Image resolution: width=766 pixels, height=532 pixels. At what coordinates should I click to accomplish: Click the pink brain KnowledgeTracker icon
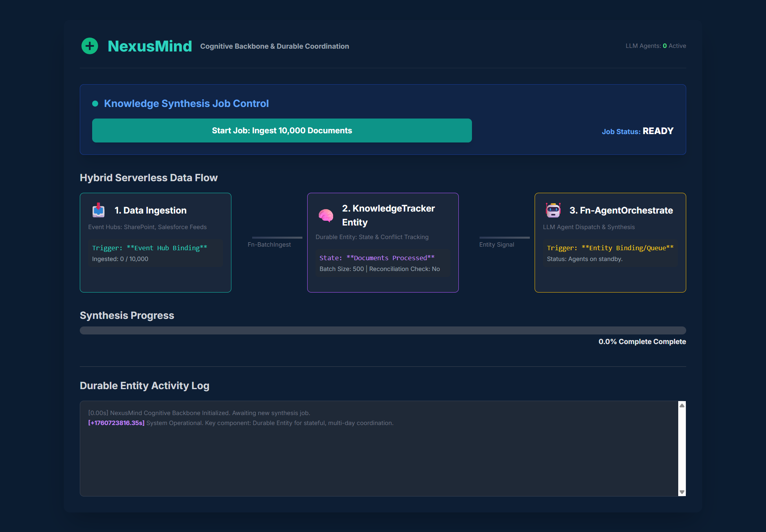[326, 216]
